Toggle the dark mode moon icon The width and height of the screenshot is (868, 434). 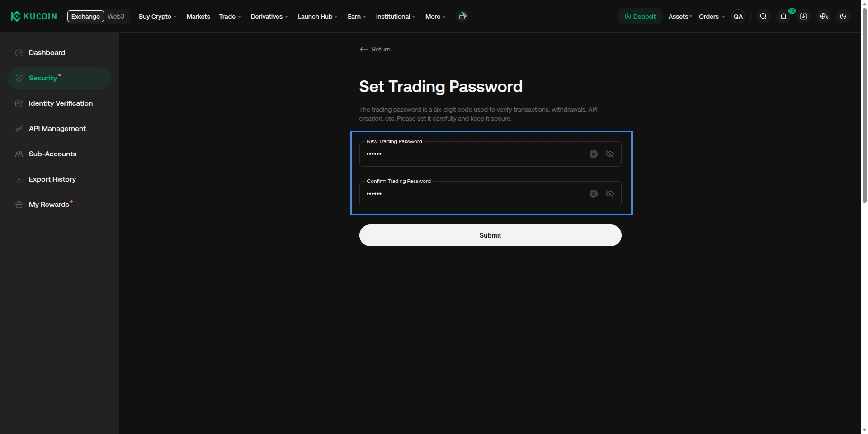(843, 16)
